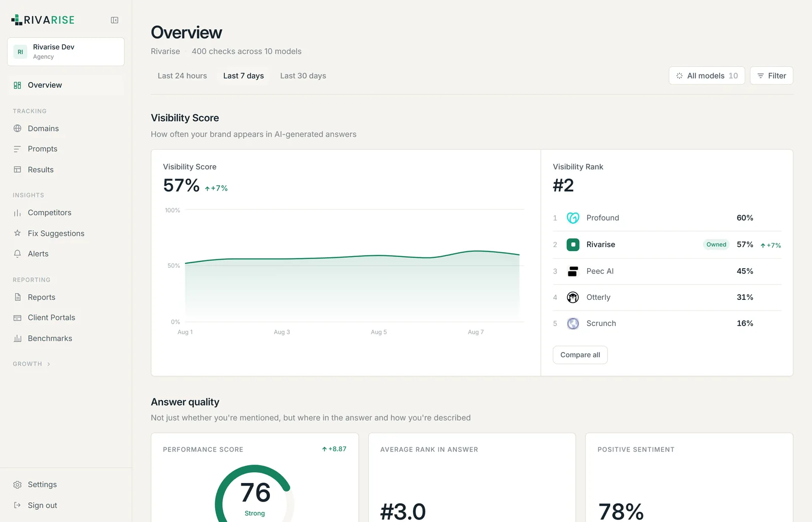Click the 78% positive sentiment value
Screen dimensions: 812x522
pos(621,511)
